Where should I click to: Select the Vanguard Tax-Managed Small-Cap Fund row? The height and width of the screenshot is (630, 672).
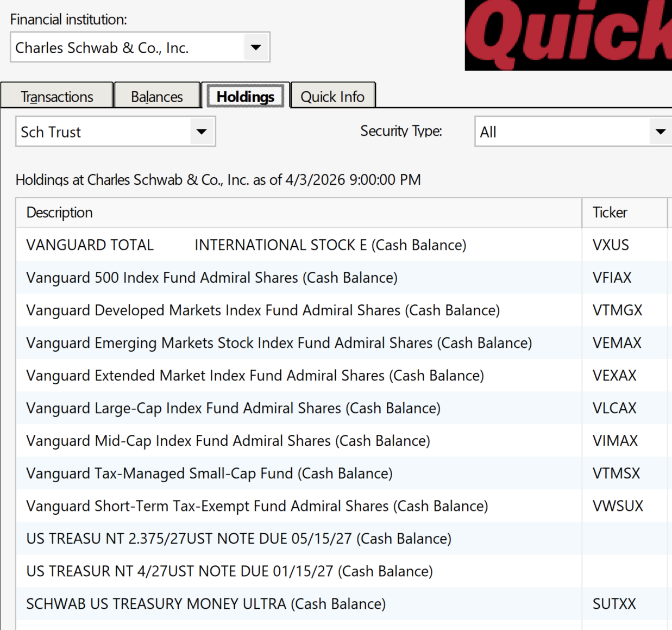344,473
